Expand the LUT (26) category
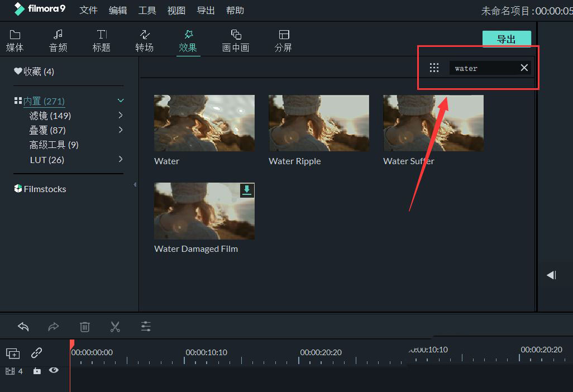Viewport: 573px width, 392px height. [x=121, y=160]
